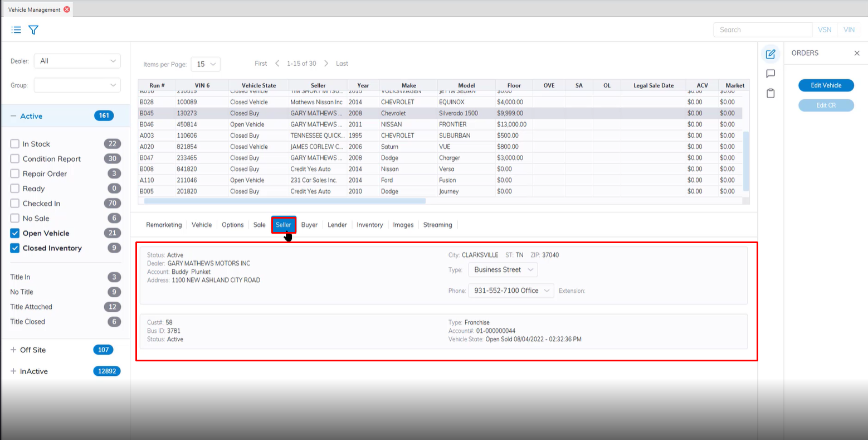Enable the In Stock checkbox
Image resolution: width=868 pixels, height=440 pixels.
(15, 144)
